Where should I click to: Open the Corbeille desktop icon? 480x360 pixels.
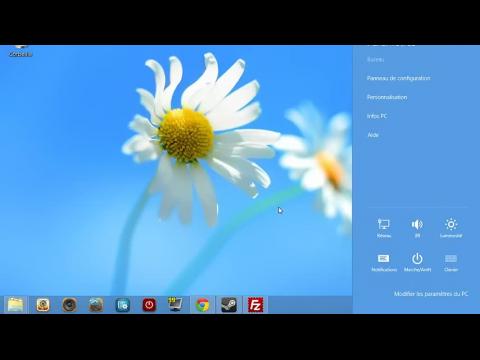(20, 51)
